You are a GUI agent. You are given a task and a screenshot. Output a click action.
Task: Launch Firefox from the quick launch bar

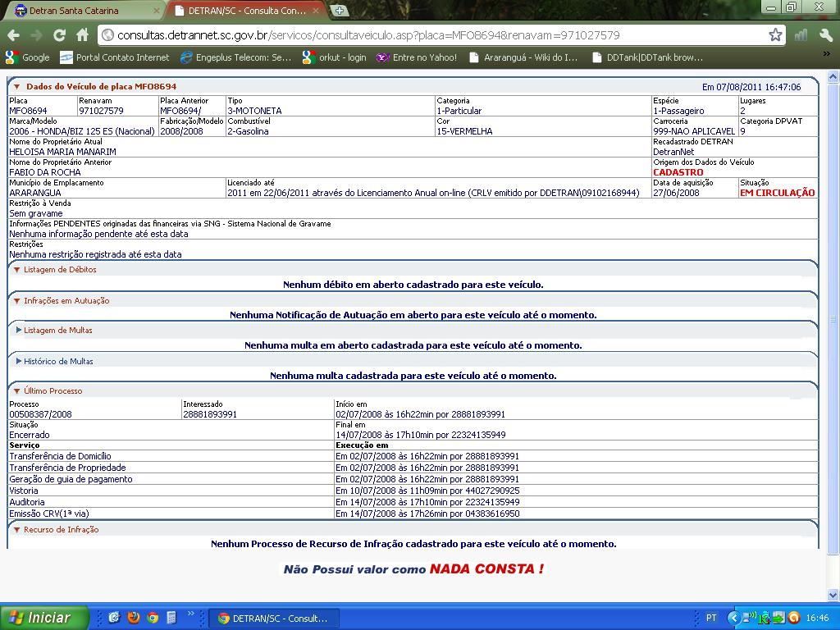(134, 618)
